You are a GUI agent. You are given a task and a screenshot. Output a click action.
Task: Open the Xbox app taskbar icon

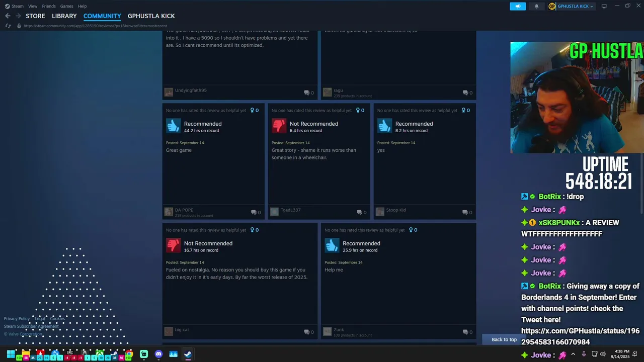coord(100,354)
